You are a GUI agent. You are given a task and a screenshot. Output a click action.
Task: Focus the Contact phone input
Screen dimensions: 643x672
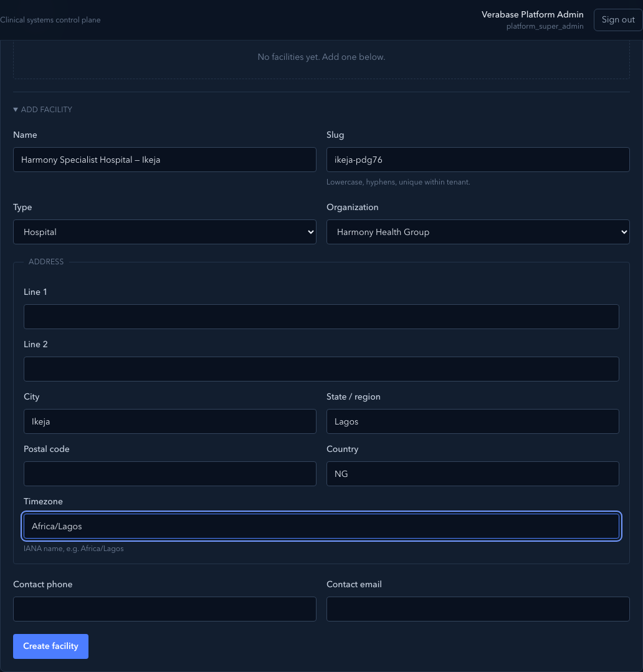tap(164, 609)
